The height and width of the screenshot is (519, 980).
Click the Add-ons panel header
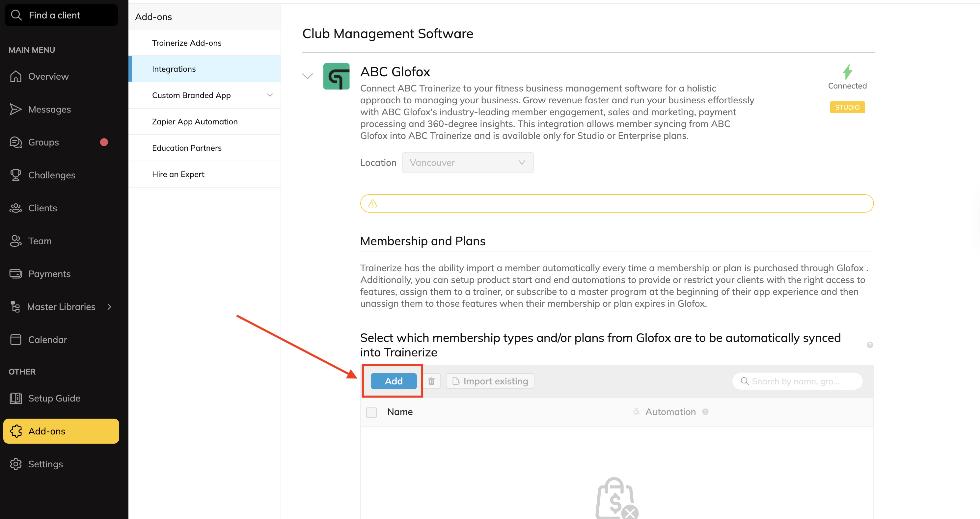pos(205,17)
